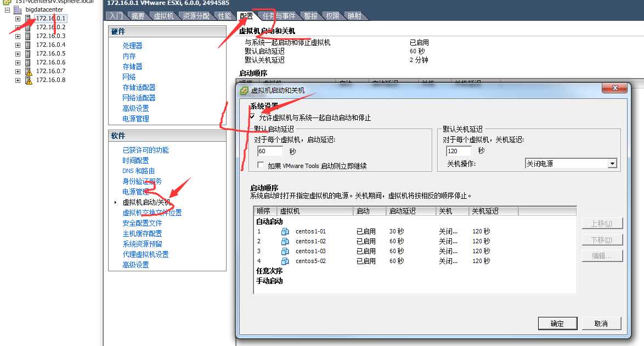
Task: Click VM icon for centos1-03
Action: 285,252
